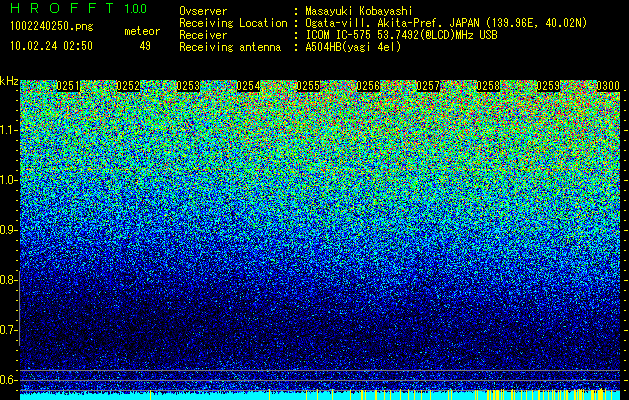Click the kHz axis unit label

pos(9,81)
